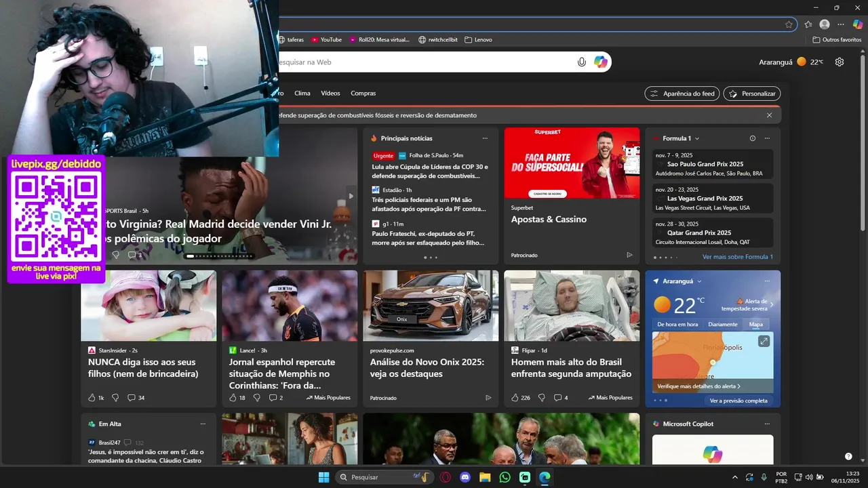Go to next slide in featured carousel
The image size is (868, 488).
(351, 196)
